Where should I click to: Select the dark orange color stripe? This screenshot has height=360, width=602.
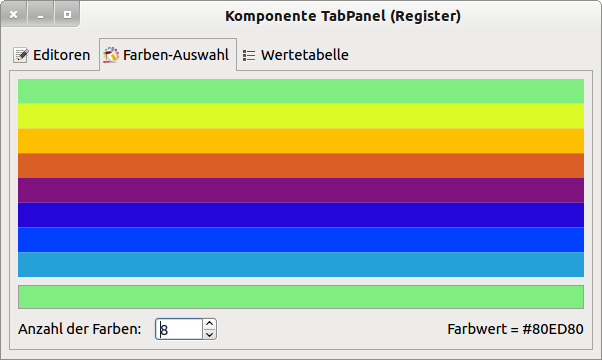pyautogui.click(x=301, y=165)
